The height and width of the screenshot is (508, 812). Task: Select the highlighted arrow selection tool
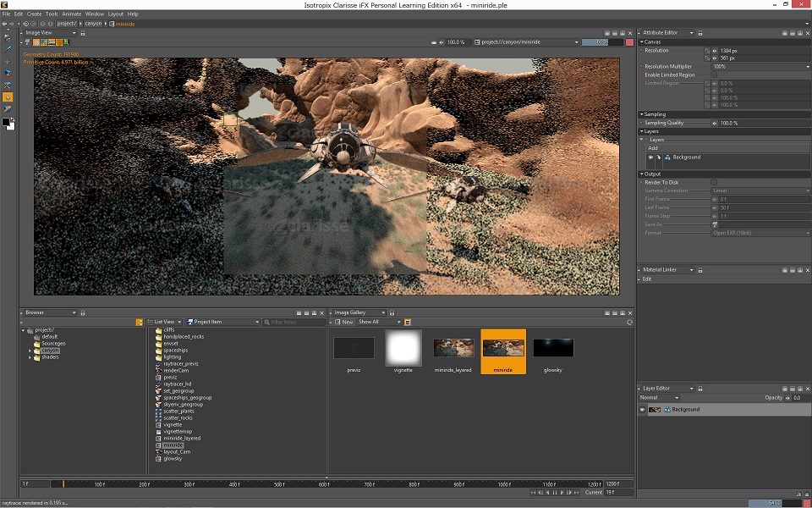coord(8,97)
